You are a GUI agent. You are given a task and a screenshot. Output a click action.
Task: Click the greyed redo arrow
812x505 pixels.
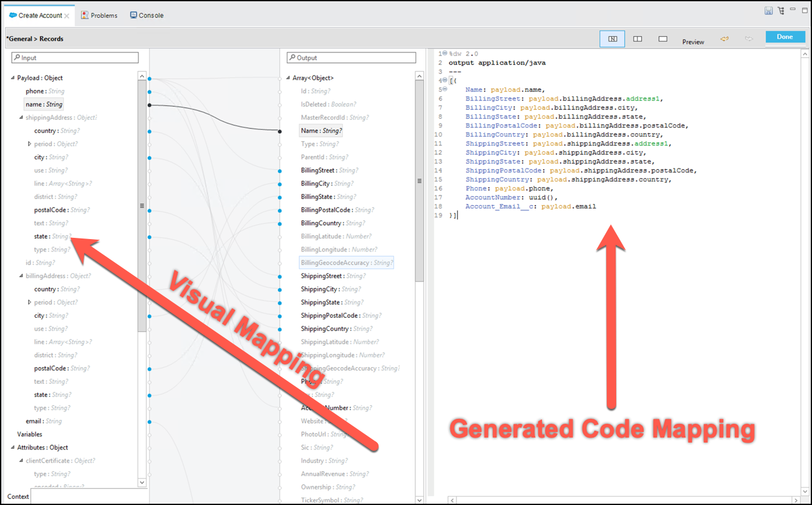749,39
